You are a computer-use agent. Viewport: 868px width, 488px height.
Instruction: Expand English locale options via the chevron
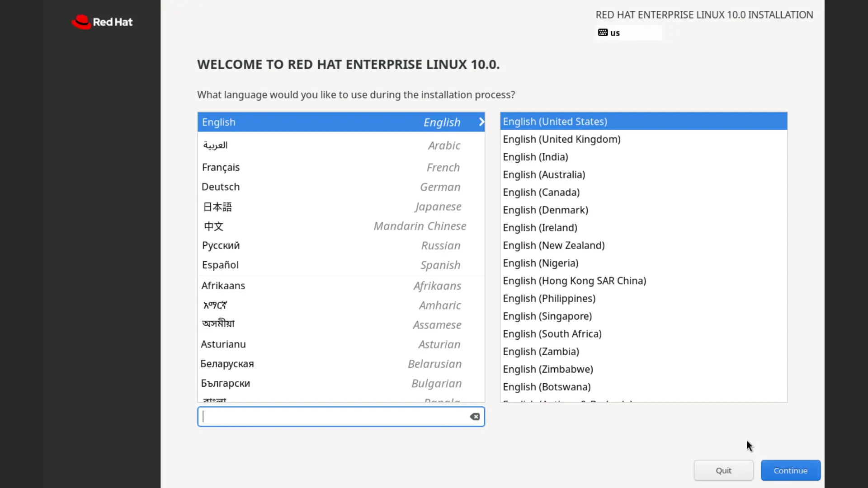pos(481,122)
